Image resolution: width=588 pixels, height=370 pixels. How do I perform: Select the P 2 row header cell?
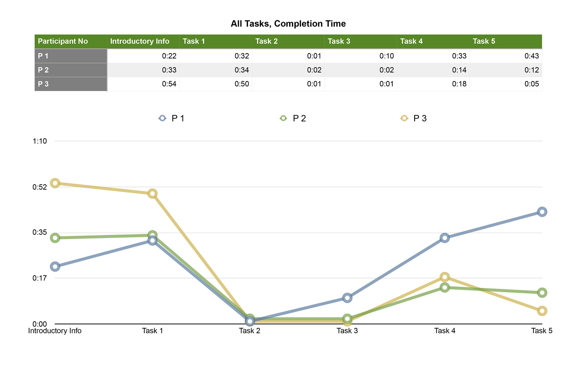pyautogui.click(x=71, y=70)
